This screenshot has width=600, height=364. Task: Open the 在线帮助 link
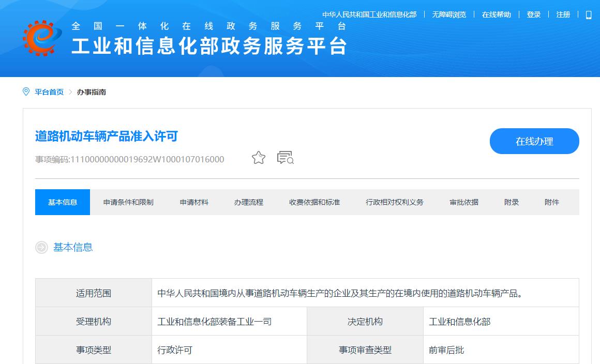(497, 15)
